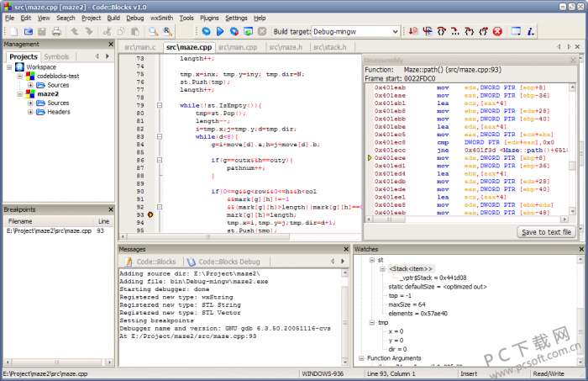Toggle the breakpoint marker on line 93
The width and height of the screenshot is (588, 381).
(150, 215)
